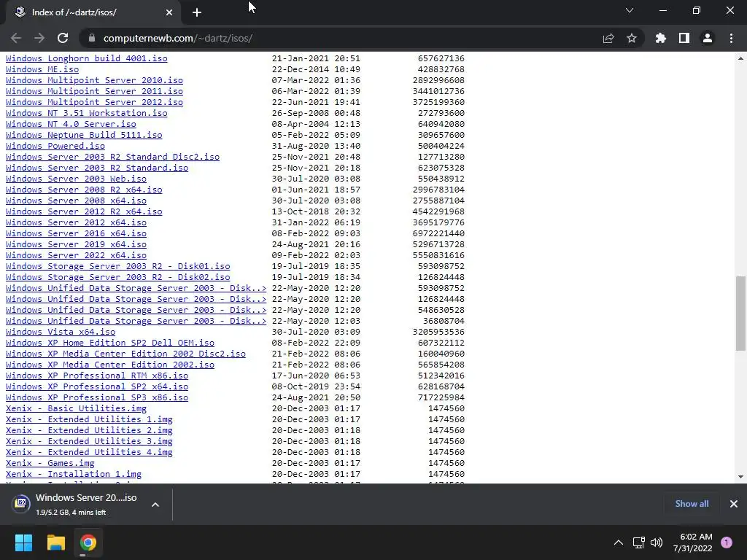Open Windows XP Media Center Edition 2002 Disc2.iso
The image size is (747, 560).
pos(125,354)
